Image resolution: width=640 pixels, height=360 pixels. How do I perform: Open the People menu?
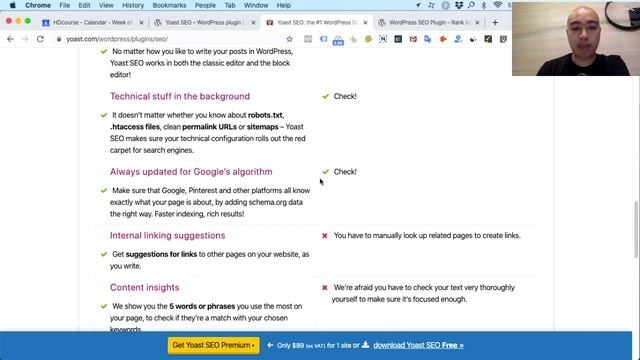coord(205,5)
